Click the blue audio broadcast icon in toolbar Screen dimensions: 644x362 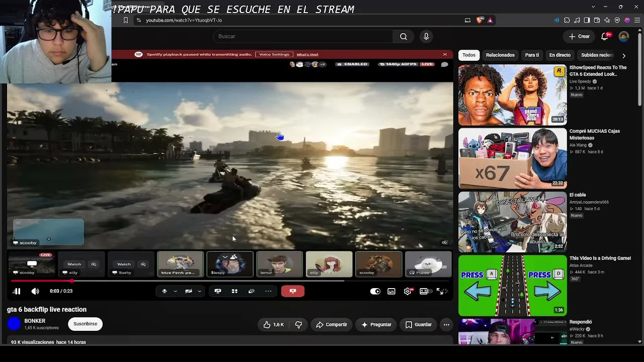point(556,20)
